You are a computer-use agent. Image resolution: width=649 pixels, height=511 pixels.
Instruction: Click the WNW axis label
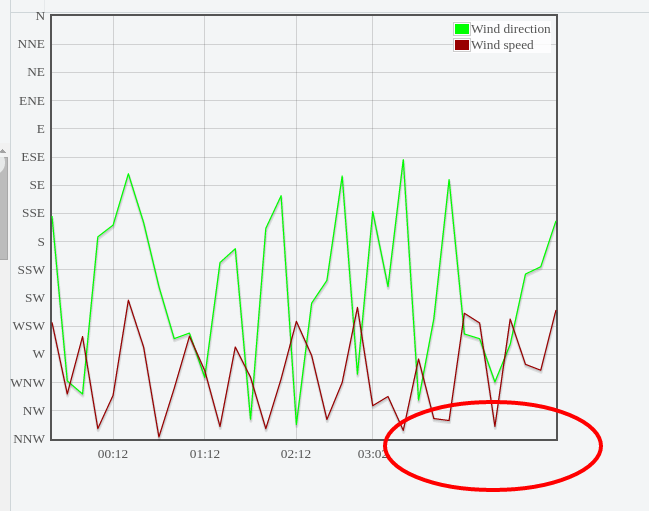(x=28, y=383)
